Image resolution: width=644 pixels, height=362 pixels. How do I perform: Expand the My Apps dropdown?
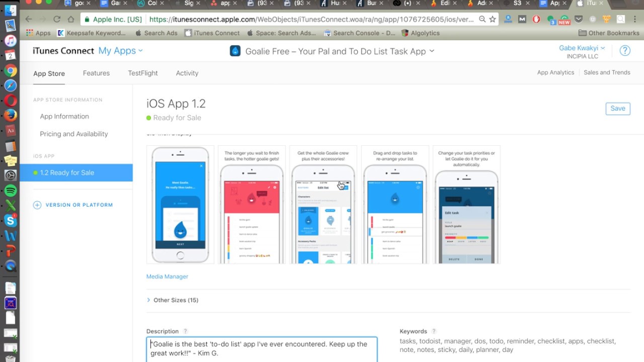click(120, 51)
